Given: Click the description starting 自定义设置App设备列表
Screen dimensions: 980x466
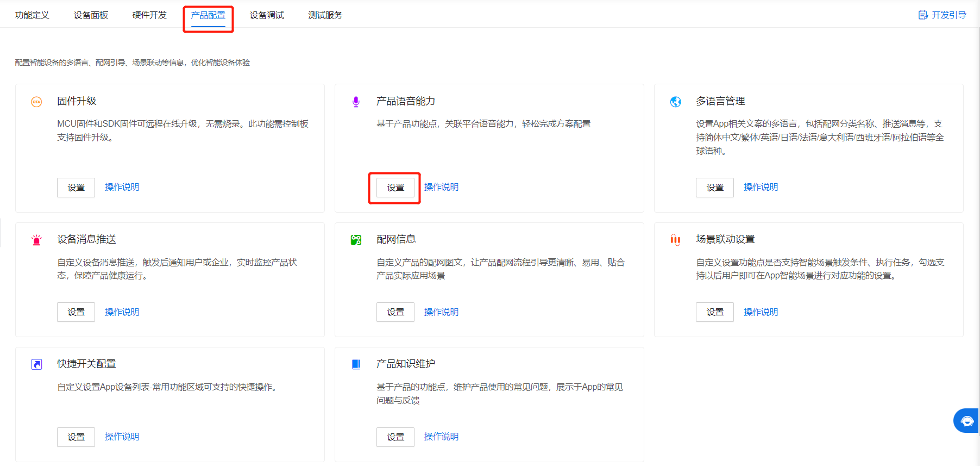Looking at the screenshot, I should coord(168,387).
